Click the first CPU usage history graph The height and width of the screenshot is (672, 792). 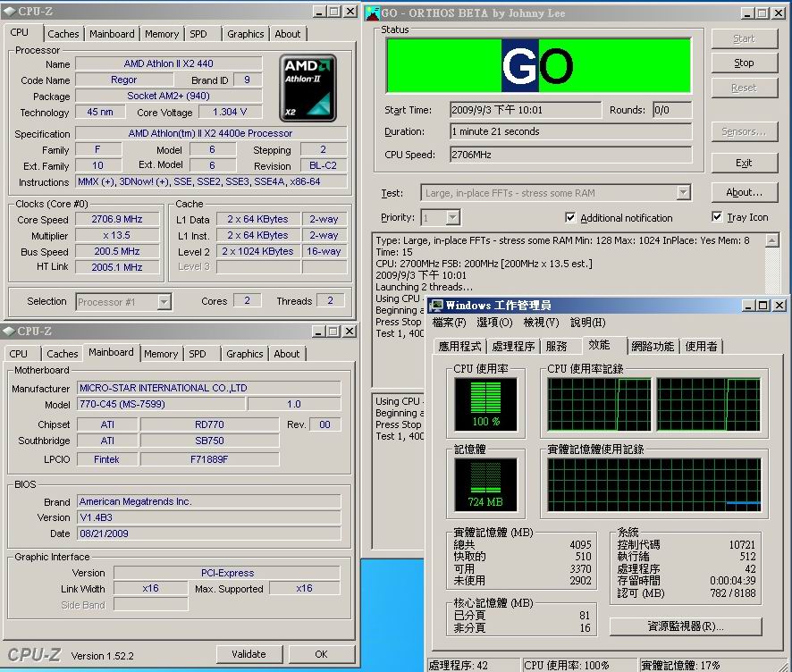tap(599, 405)
